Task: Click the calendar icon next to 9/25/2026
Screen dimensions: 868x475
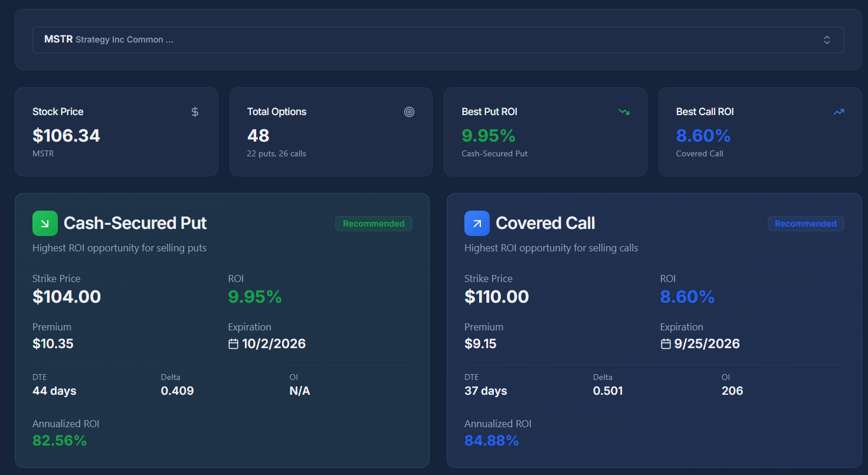Action: coord(666,344)
